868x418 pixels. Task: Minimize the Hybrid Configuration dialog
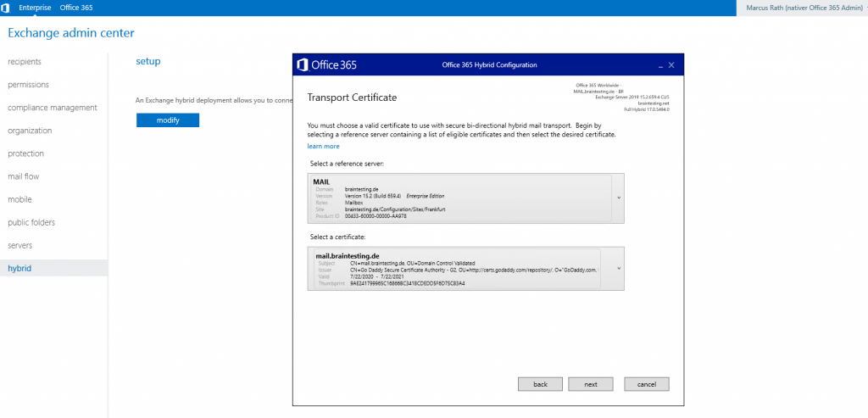point(660,65)
